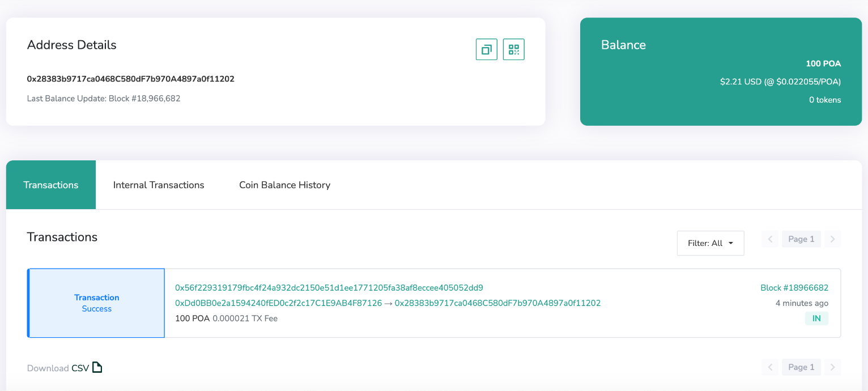Click the 100 POA balance value
The width and height of the screenshot is (868, 391).
pyautogui.click(x=823, y=63)
